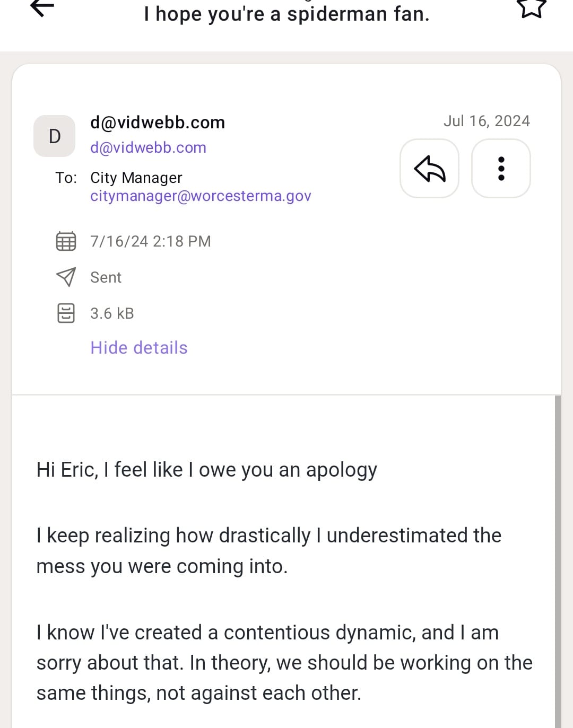Open the purple d@vidwebb.com sender link

click(x=148, y=147)
